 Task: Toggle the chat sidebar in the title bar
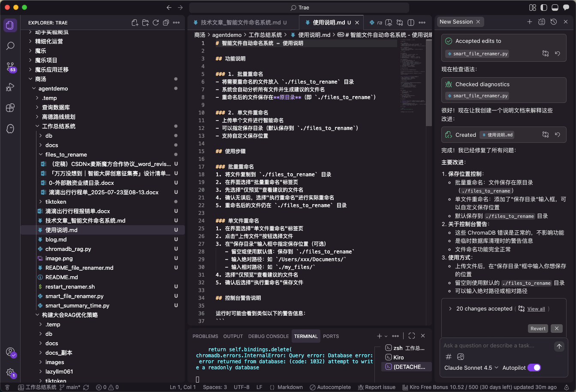566,8
